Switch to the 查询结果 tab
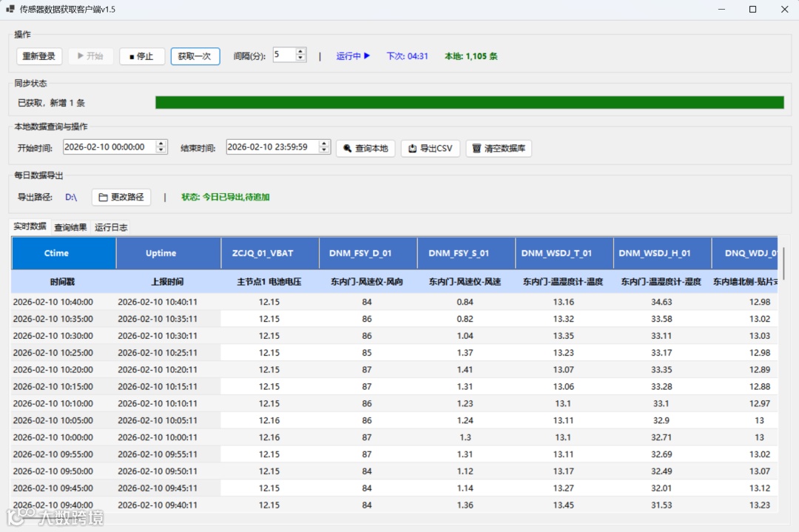799x532 pixels. [x=70, y=227]
